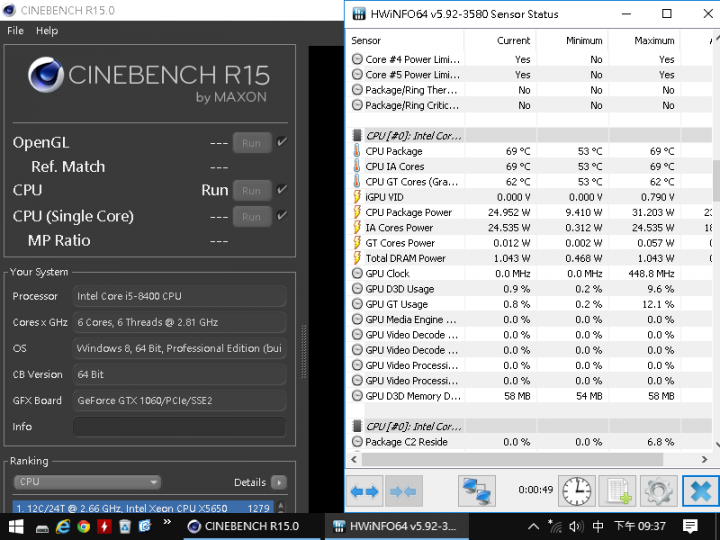
Task: Open the Windows Start menu
Action: (16, 526)
